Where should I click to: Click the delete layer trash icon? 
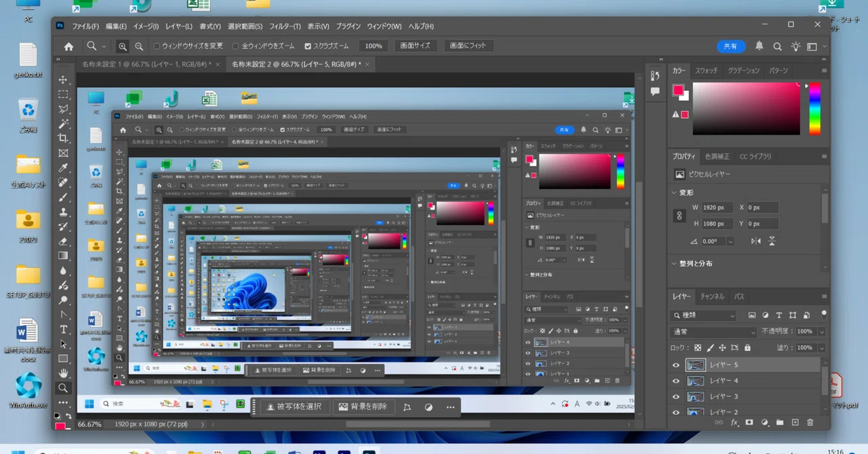(810, 422)
